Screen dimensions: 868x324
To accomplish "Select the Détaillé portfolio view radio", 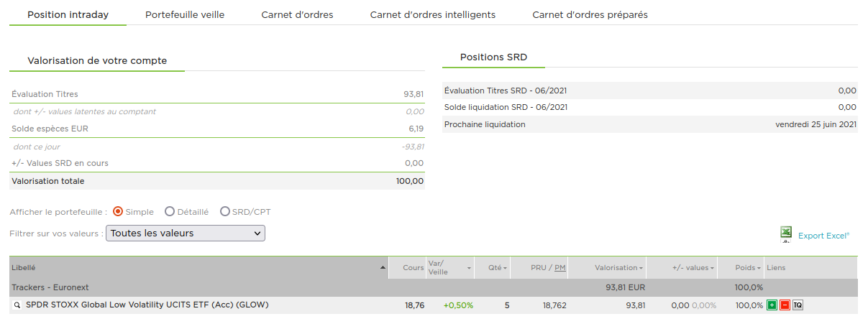I will [170, 212].
